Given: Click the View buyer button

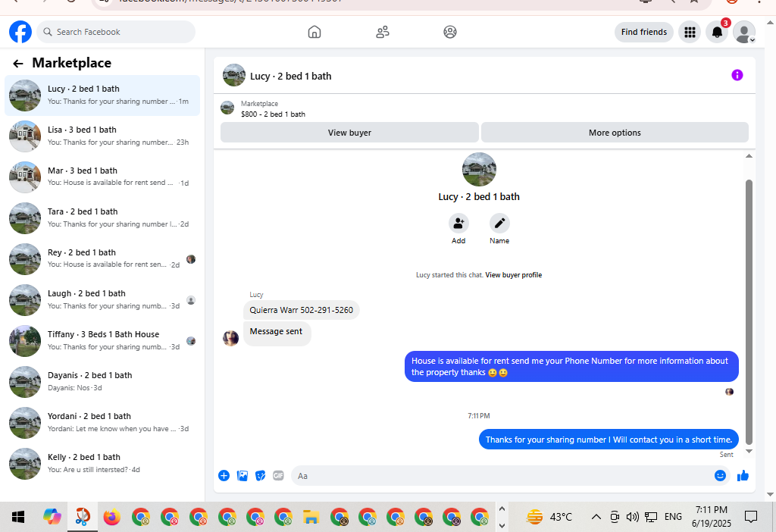Looking at the screenshot, I should coord(349,133).
